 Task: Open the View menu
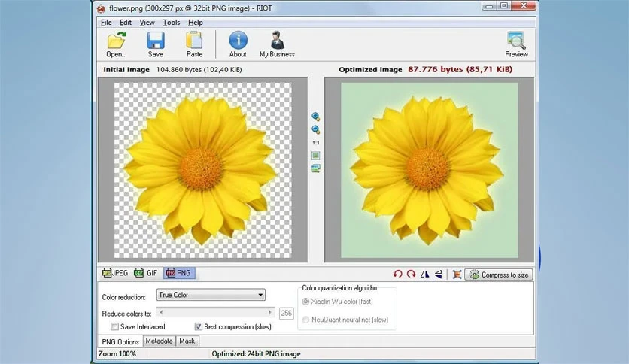click(147, 23)
